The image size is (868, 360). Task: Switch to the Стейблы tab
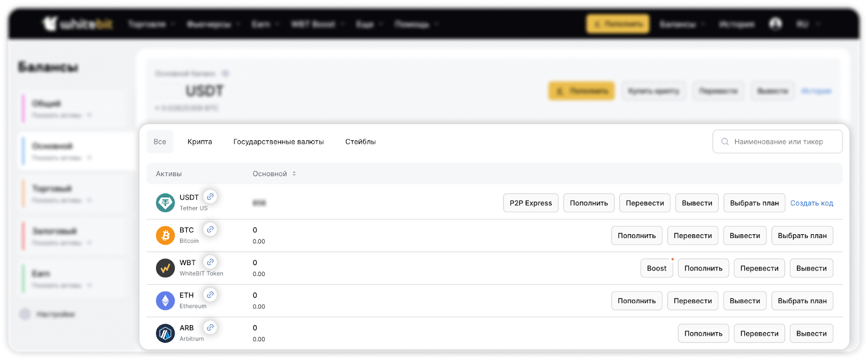[361, 142]
